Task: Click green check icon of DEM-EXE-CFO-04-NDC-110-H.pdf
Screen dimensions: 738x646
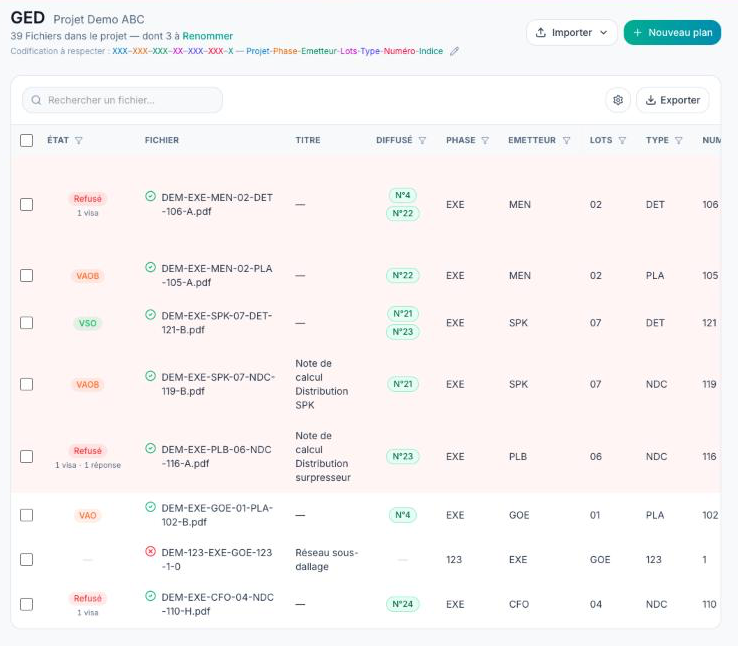Action: (x=151, y=596)
